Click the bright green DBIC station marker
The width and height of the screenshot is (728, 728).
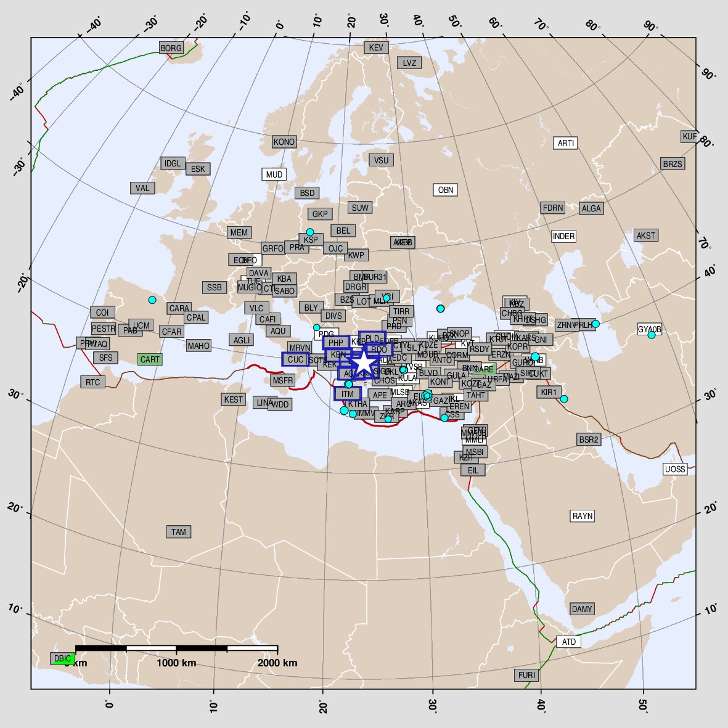[62, 658]
